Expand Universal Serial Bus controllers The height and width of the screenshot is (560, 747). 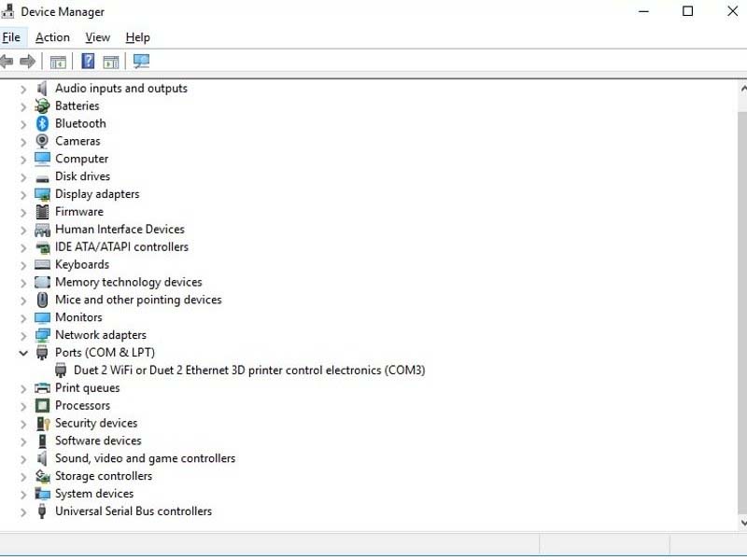click(x=23, y=511)
